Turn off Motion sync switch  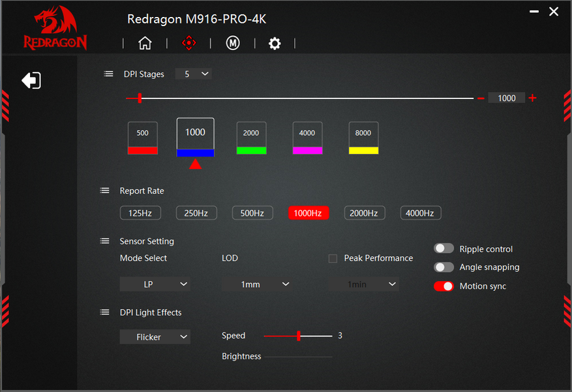pyautogui.click(x=444, y=286)
